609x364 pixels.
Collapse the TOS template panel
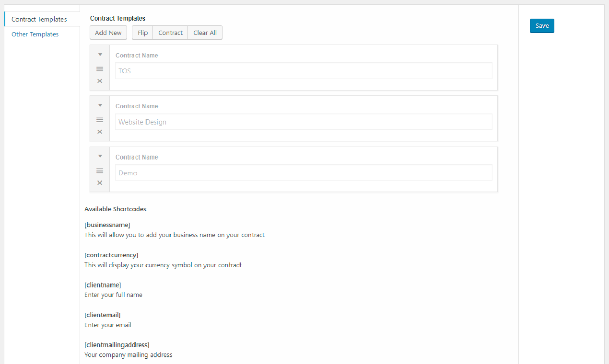point(99,54)
